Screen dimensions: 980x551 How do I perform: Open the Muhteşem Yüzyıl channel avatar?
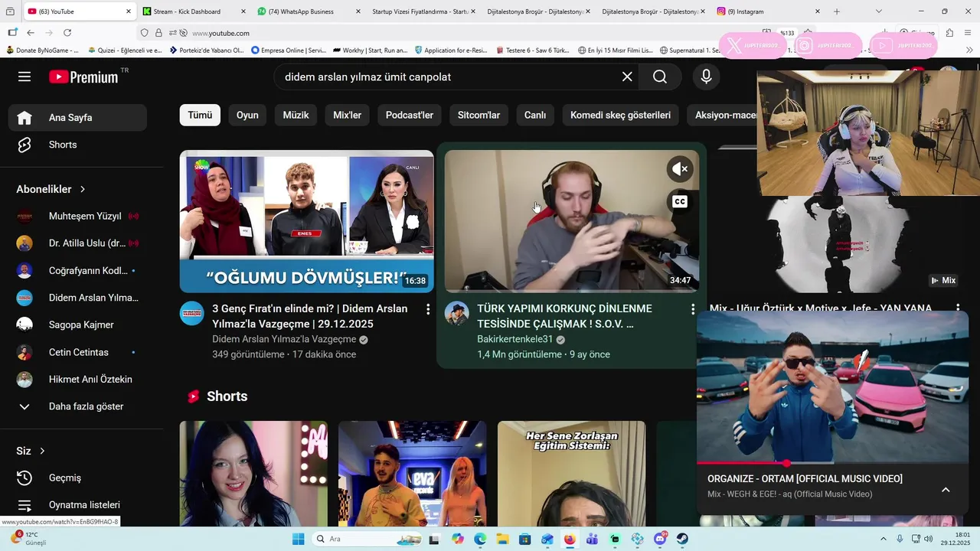tap(24, 216)
